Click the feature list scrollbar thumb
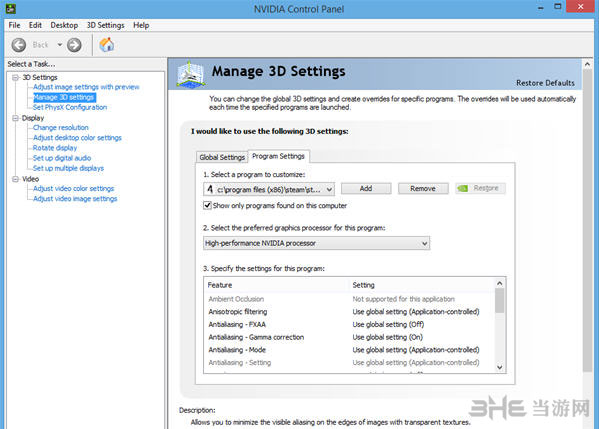 coord(499,301)
